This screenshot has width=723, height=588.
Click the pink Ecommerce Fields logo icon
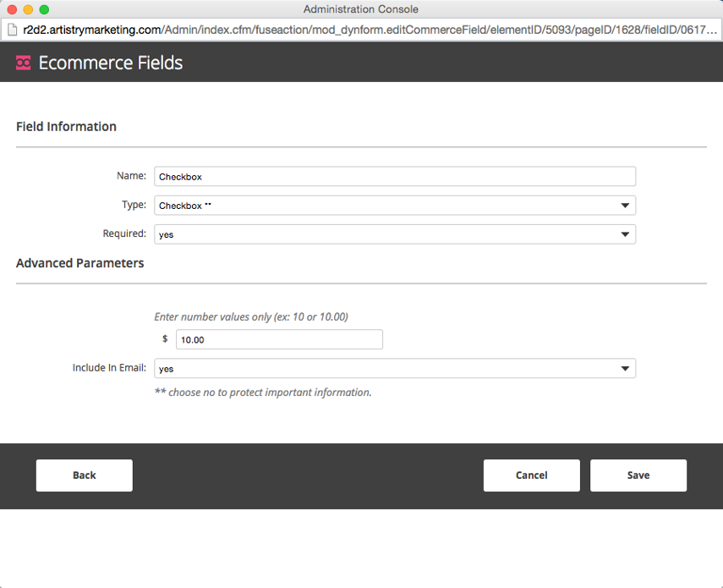point(23,63)
